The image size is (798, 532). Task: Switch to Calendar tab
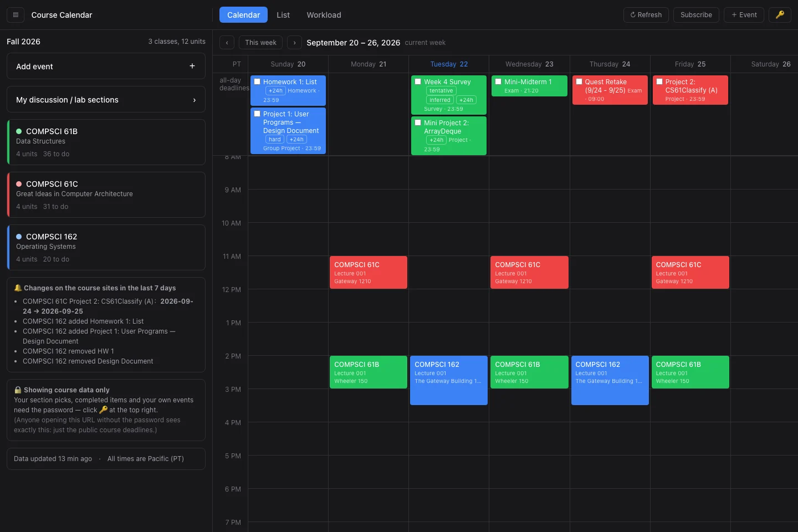[x=243, y=15]
